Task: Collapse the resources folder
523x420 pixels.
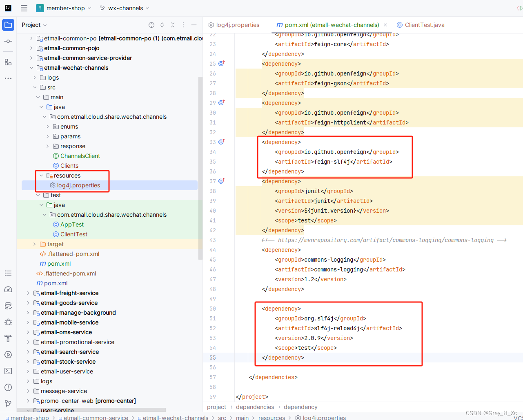Action: (41, 176)
